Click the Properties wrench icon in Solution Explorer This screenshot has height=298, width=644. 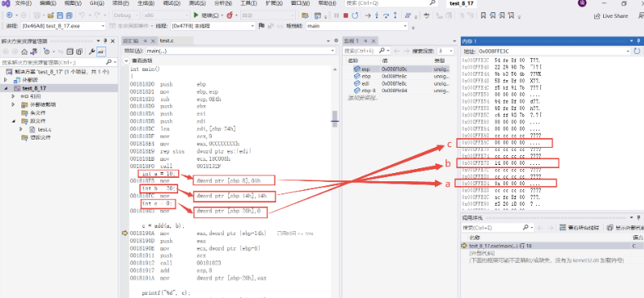coord(92,51)
